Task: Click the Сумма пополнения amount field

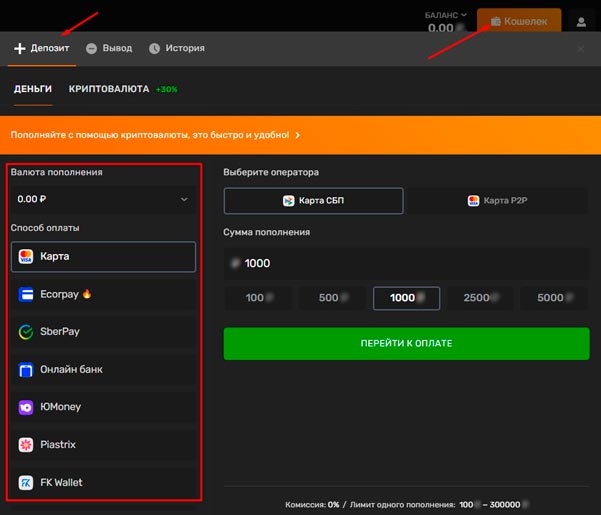Action: (x=406, y=263)
